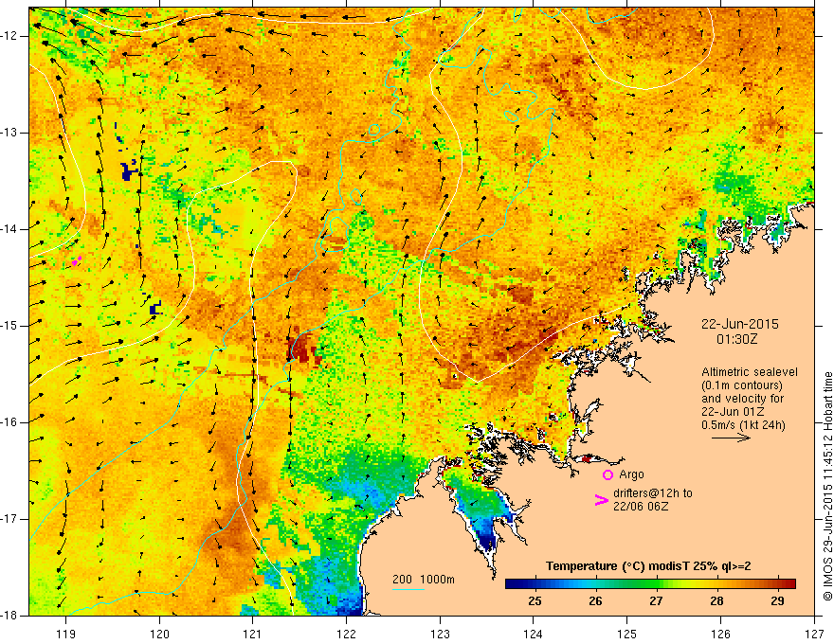This screenshot has width=834, height=644.
Task: Click latitude axis label -13
Action: coord(9,133)
